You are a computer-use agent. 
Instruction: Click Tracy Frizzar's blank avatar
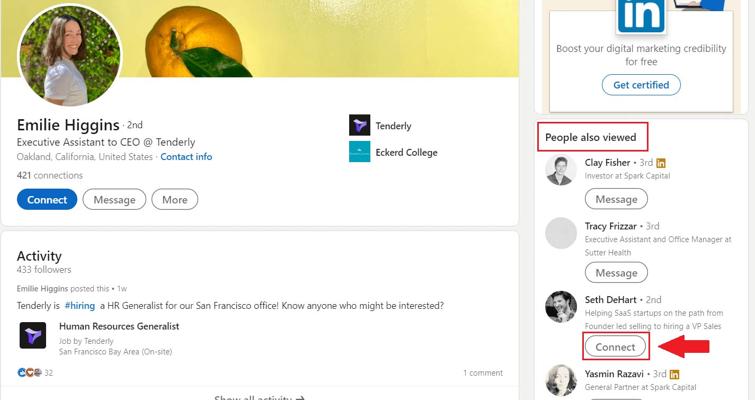click(561, 233)
